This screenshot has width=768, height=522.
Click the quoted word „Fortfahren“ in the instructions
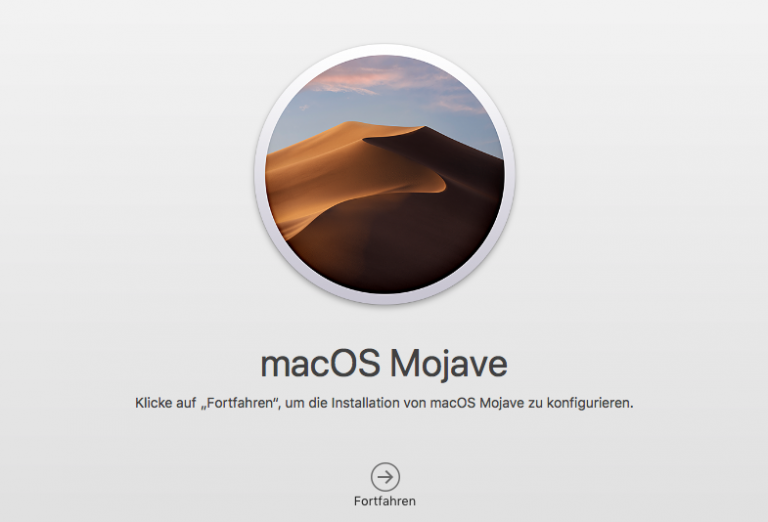240,403
